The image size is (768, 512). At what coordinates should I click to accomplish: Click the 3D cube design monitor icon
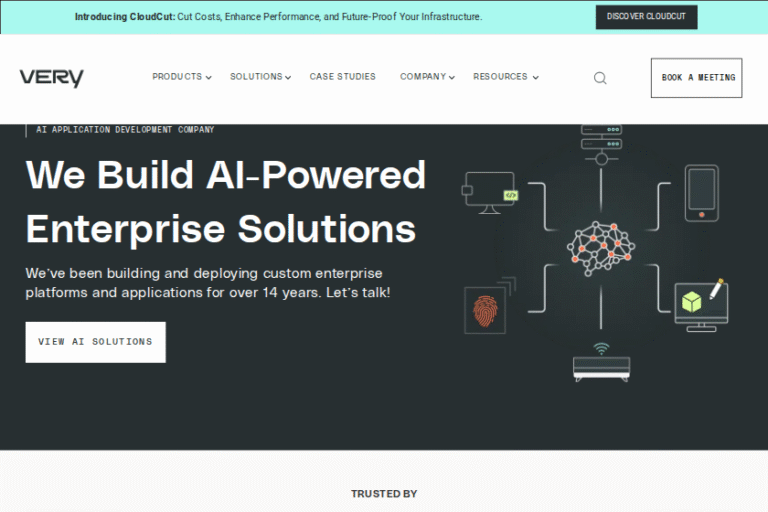[x=701, y=304]
